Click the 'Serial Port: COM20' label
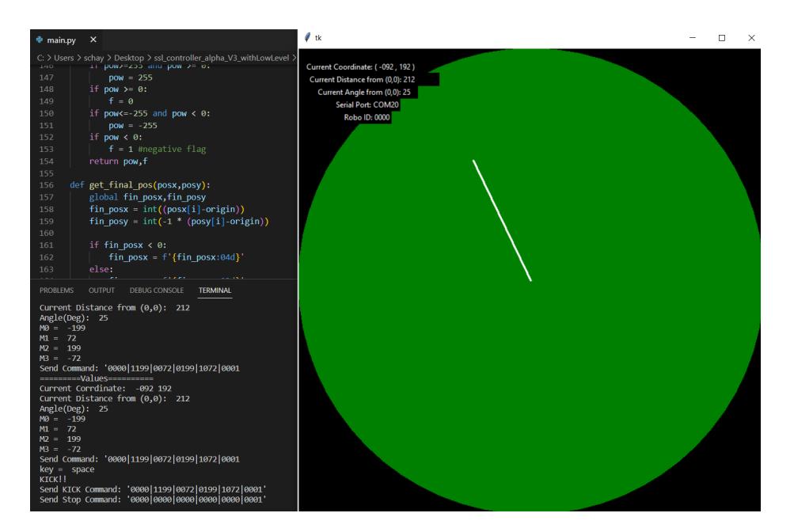The height and width of the screenshot is (532, 794). pos(367,104)
